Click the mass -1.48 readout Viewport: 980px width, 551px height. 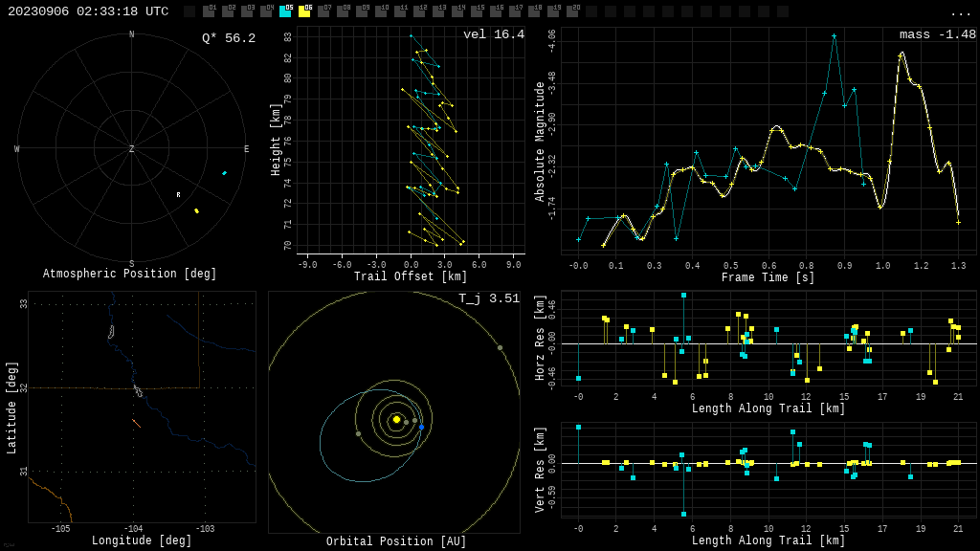938,34
